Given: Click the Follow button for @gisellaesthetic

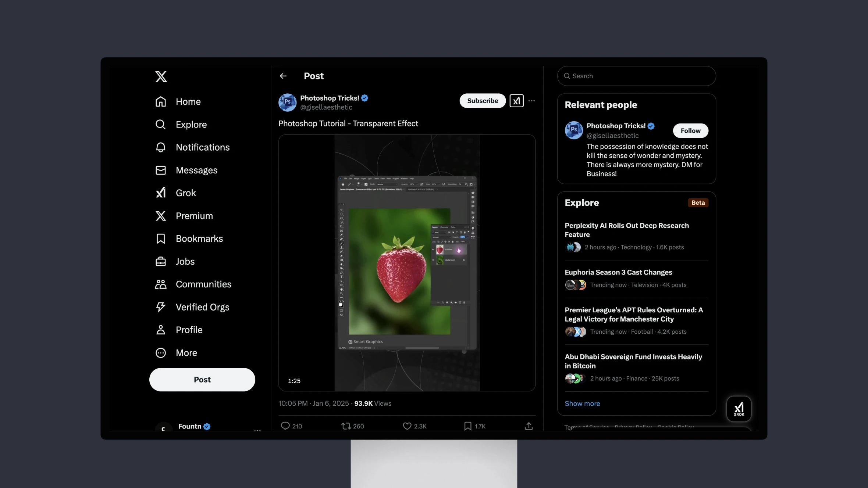Looking at the screenshot, I should pos(690,130).
